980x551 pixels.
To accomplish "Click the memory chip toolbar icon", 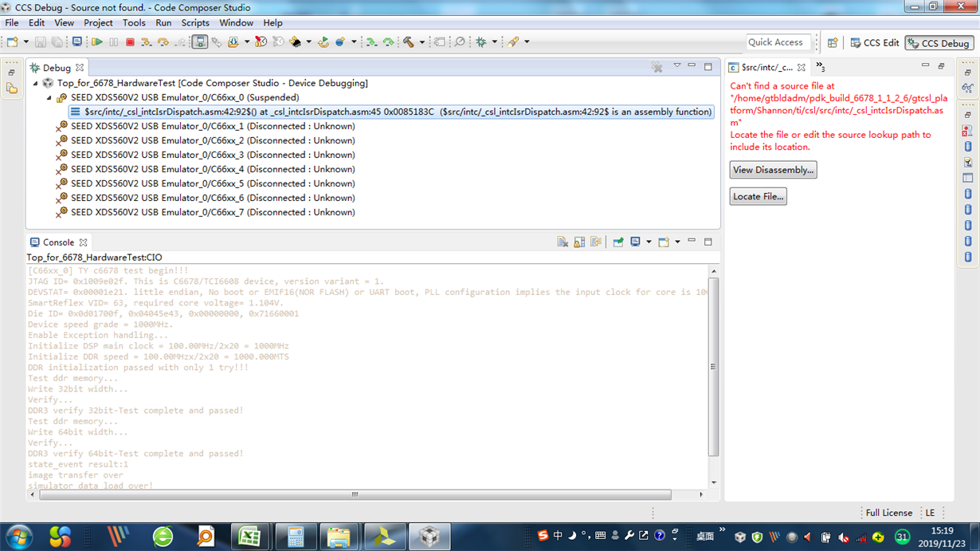I will pos(295,41).
